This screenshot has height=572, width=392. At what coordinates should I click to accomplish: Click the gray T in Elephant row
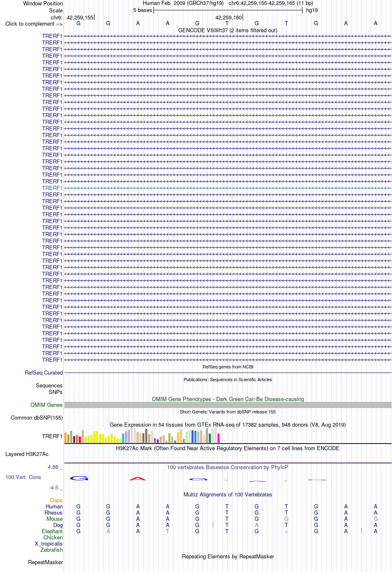(x=168, y=531)
